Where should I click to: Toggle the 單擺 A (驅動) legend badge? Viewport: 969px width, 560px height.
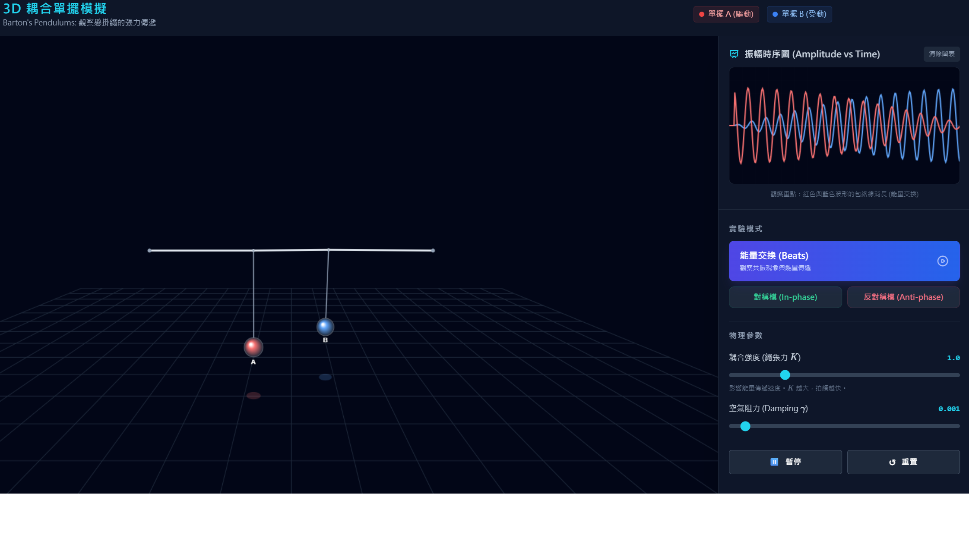pyautogui.click(x=726, y=14)
